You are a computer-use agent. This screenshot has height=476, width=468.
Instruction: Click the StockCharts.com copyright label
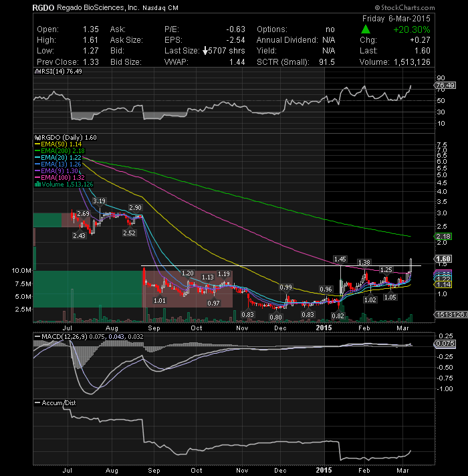(405, 7)
